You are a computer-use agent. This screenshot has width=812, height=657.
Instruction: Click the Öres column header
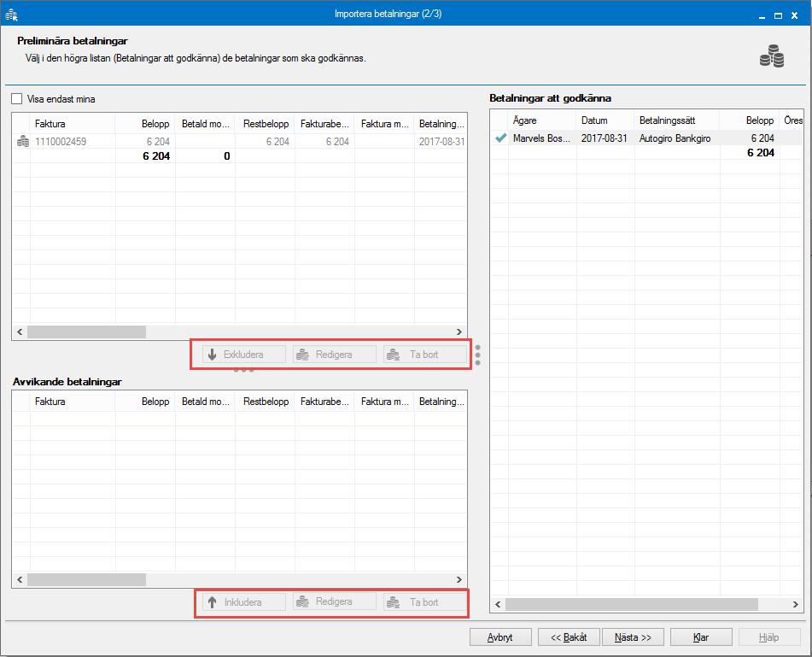coord(792,120)
